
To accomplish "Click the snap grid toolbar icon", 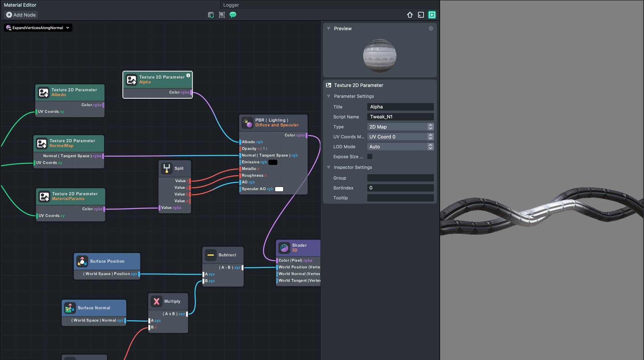I will click(211, 15).
